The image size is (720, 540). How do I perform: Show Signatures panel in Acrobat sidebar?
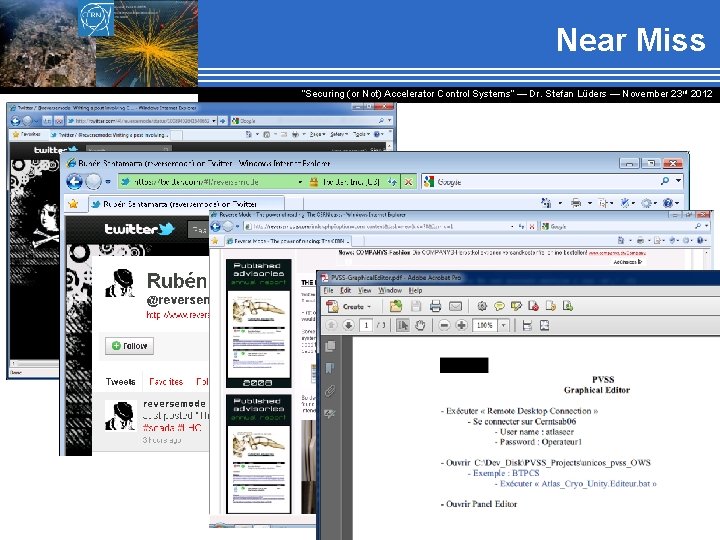click(330, 414)
